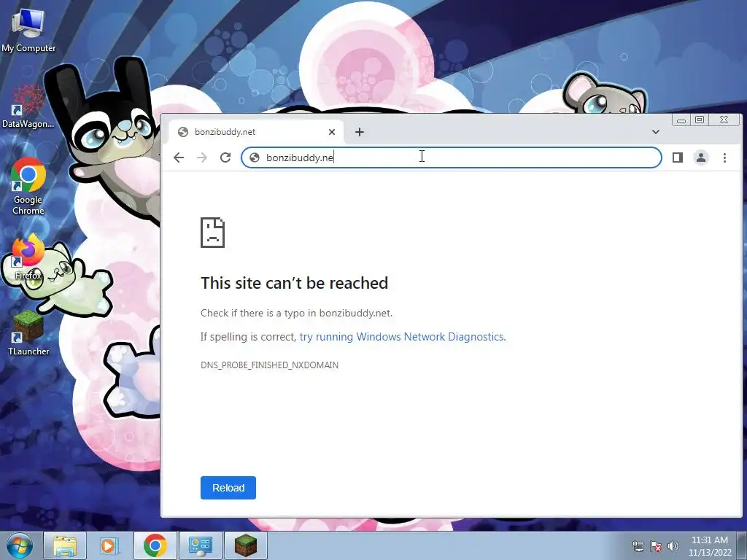Viewport: 747px width, 560px height.
Task: Open TLauncher desktop shortcut
Action: [28, 333]
